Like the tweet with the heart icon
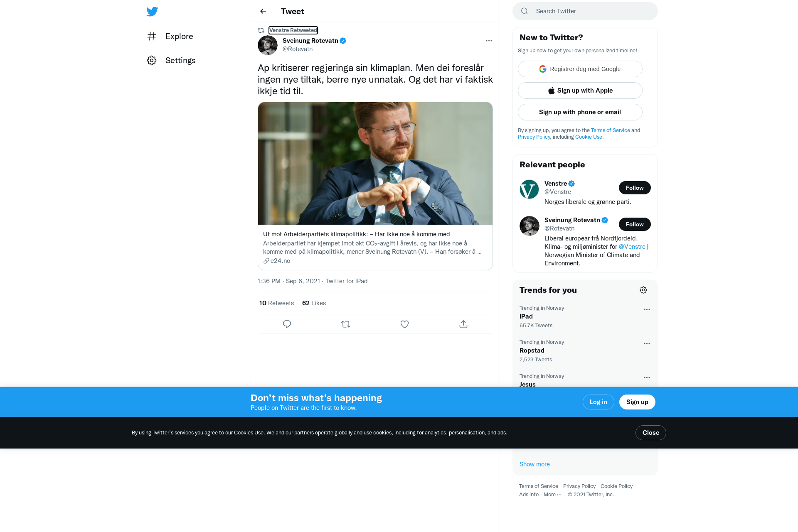The image size is (798, 532). click(x=404, y=324)
